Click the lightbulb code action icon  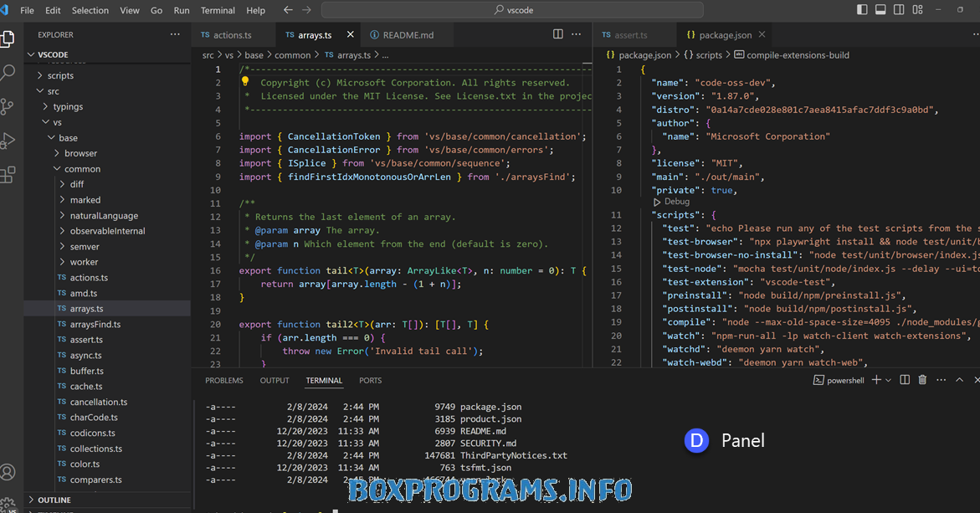click(245, 82)
